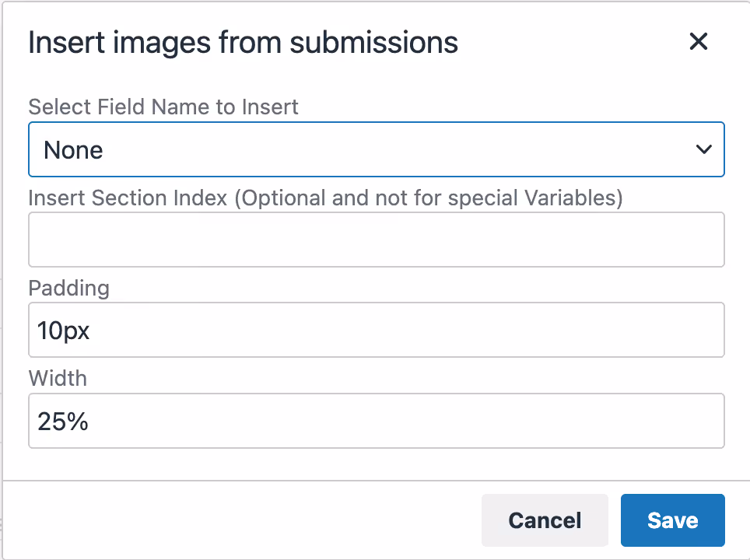The height and width of the screenshot is (560, 750).
Task: Click the Padding label text
Action: point(68,288)
